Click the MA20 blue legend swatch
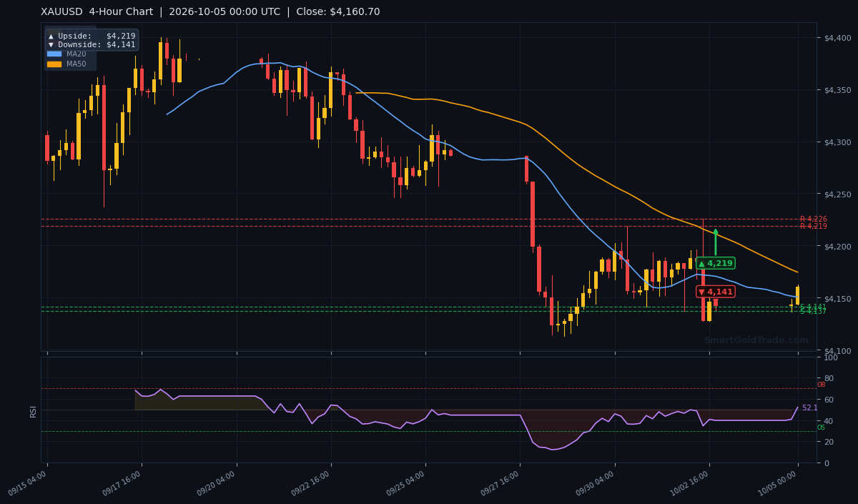Viewport: 858px width, 504px height. (x=54, y=54)
